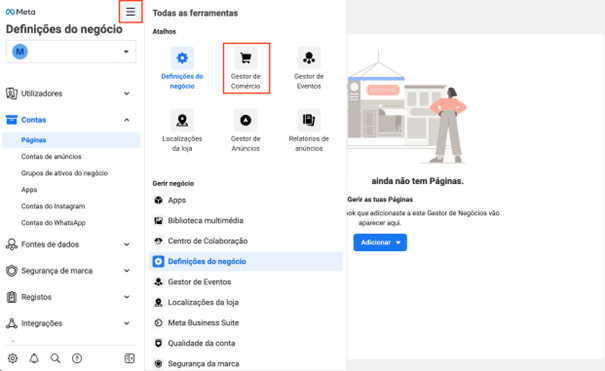Open the business account selector dropdown
The image size is (605, 371).
71,52
